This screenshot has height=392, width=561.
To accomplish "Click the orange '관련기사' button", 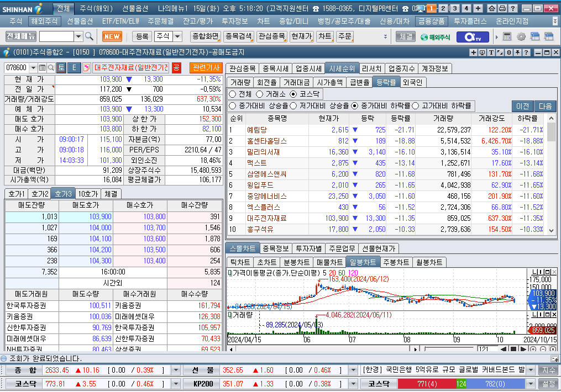I will click(206, 67).
